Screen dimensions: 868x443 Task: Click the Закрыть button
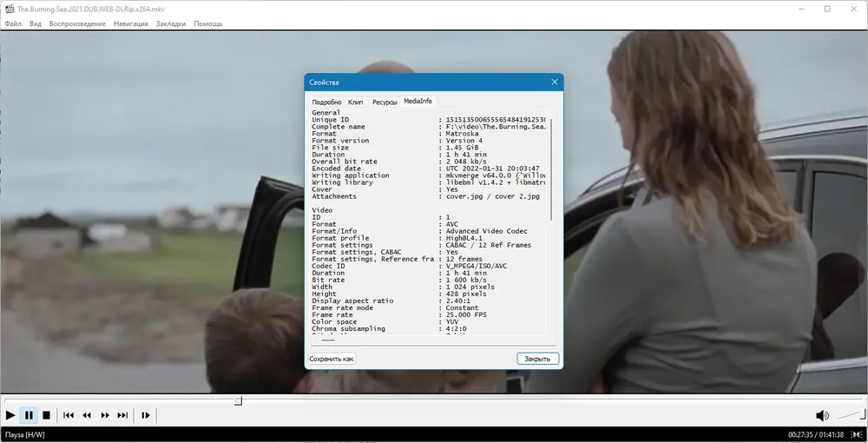[x=537, y=359]
